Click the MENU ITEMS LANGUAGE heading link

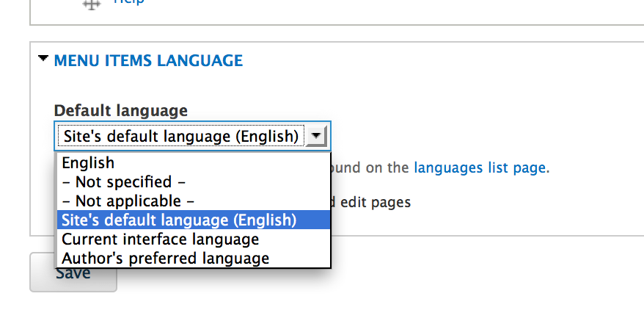pyautogui.click(x=148, y=61)
